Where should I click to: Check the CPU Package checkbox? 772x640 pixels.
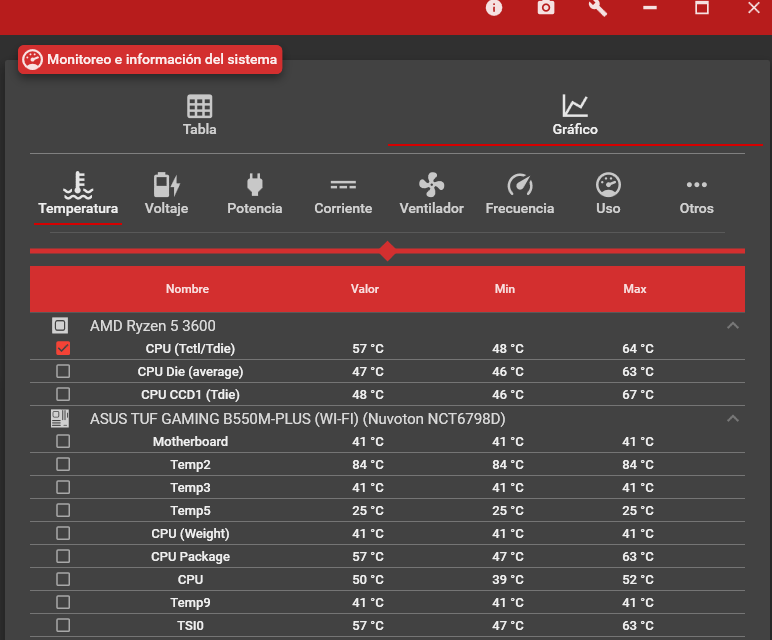pyautogui.click(x=63, y=556)
